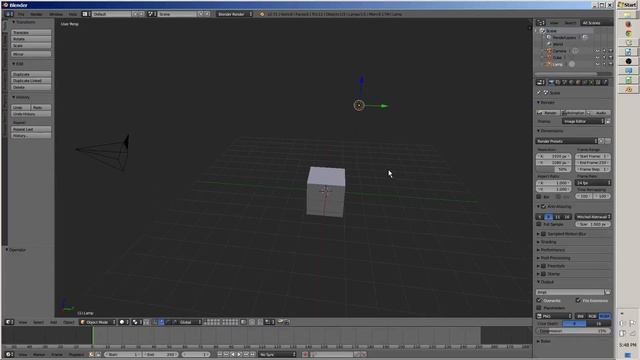Click the auto keyframe record button
The image size is (640, 360).
point(305,354)
